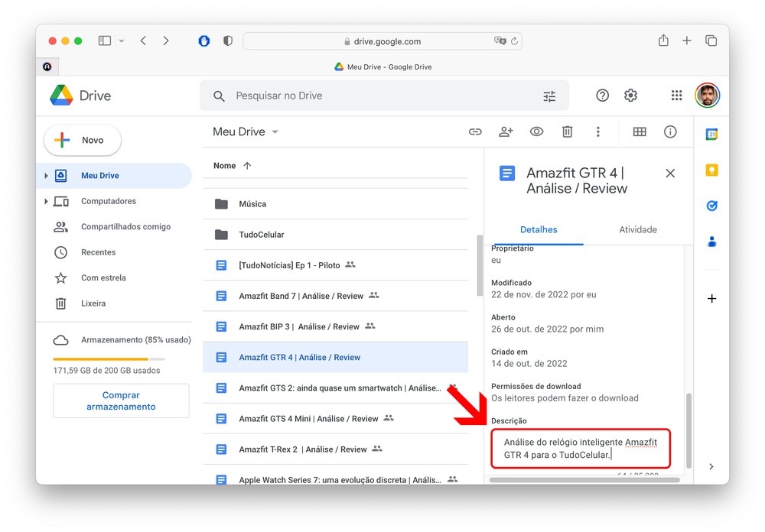Click the Novo button
765x532 pixels.
coord(83,141)
